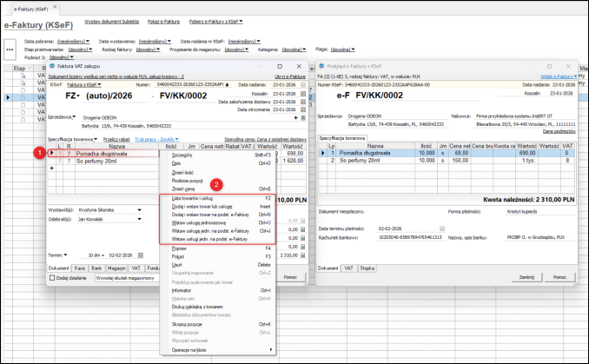Click Przelicz rabat link
Viewport: 589px width, 364px height.
116,138
